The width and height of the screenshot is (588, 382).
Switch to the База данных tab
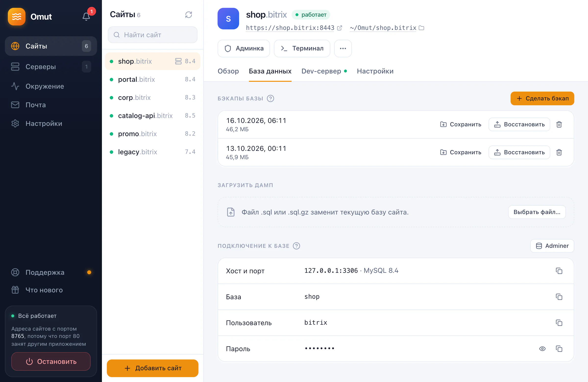point(270,71)
